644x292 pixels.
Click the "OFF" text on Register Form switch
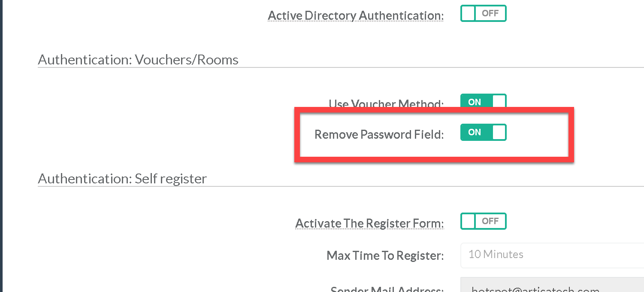[x=490, y=221]
